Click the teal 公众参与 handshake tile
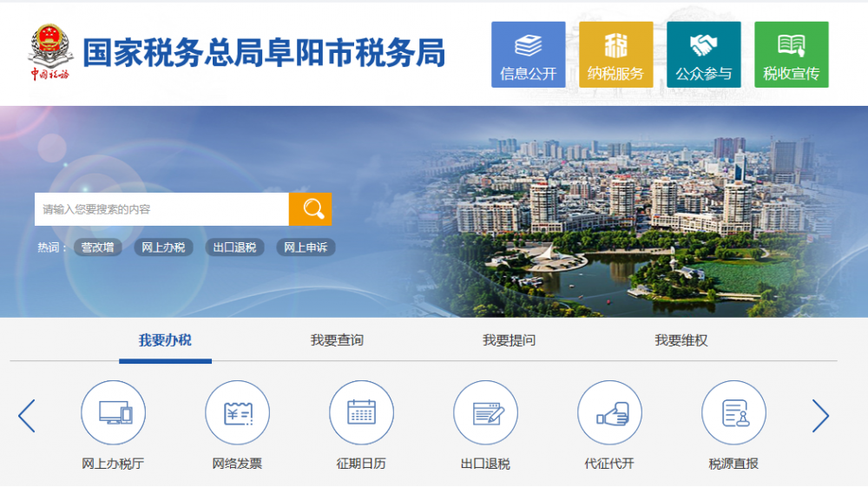Screen dimensions: 868x487 (703, 55)
